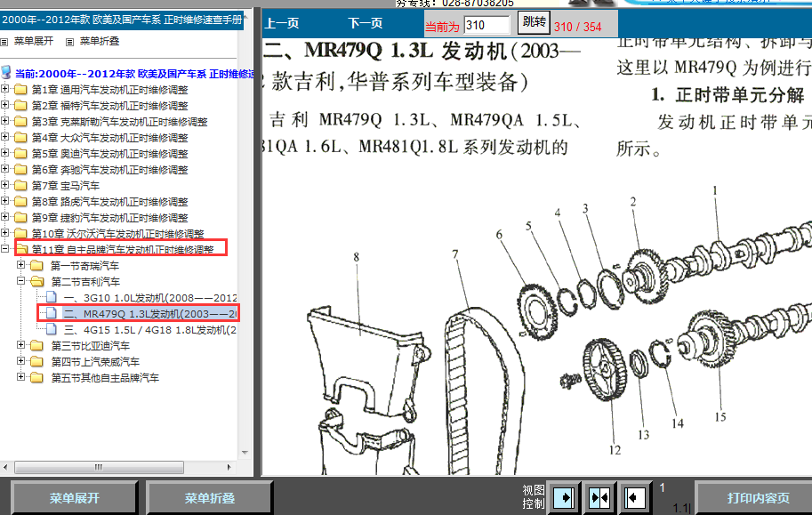The image size is (812, 515).
Task: Expand 第1章 通用汽车 tree node
Action: (4, 89)
